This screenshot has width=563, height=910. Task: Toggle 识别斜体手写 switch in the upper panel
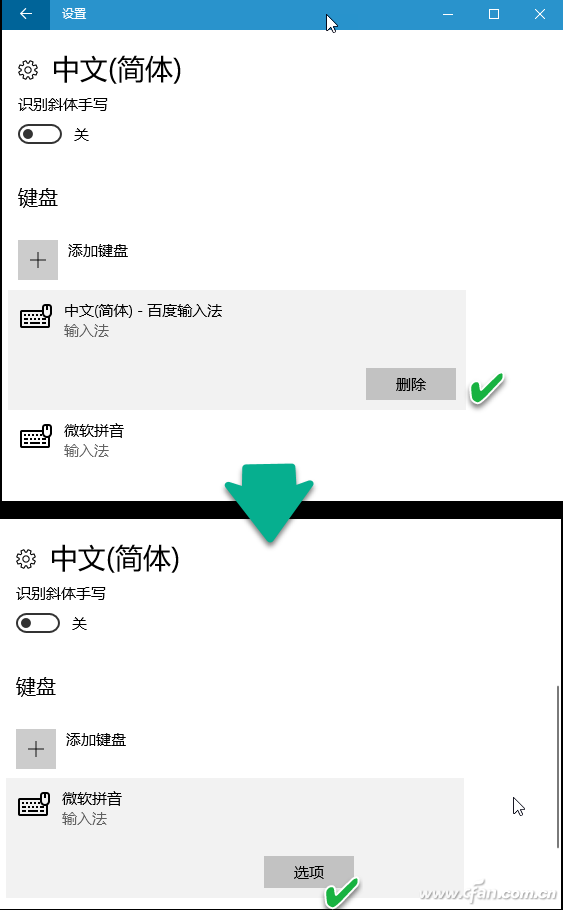coord(39,135)
